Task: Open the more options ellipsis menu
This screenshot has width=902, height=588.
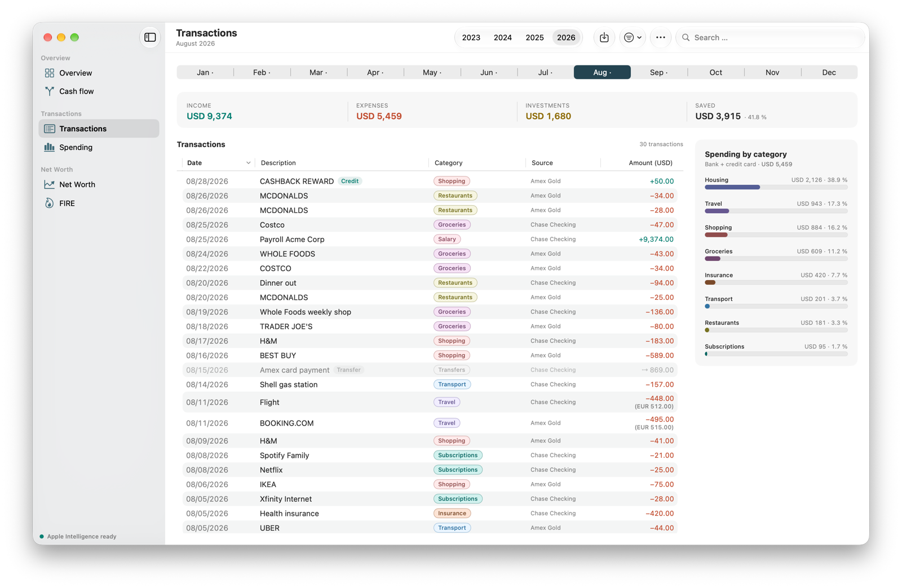Action: (x=660, y=37)
